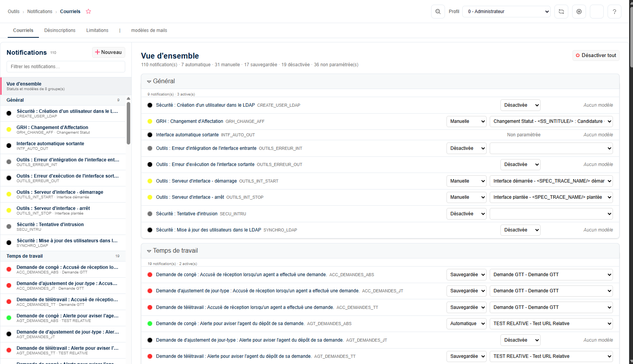
Task: Click the search magnifier icon
Action: click(x=438, y=12)
